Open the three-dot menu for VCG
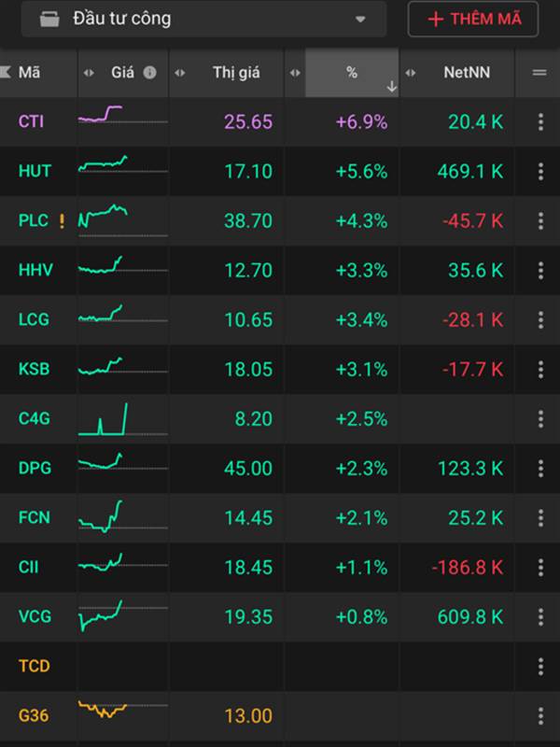Viewport: 560px width, 747px height. [540, 616]
